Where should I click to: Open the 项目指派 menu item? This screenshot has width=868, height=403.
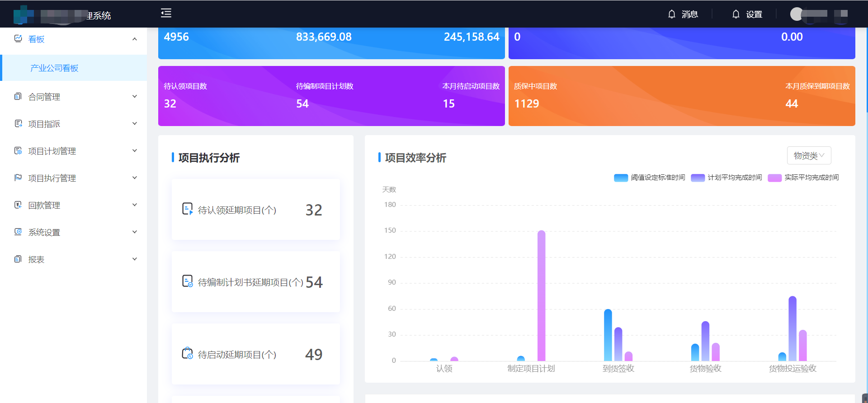click(73, 124)
